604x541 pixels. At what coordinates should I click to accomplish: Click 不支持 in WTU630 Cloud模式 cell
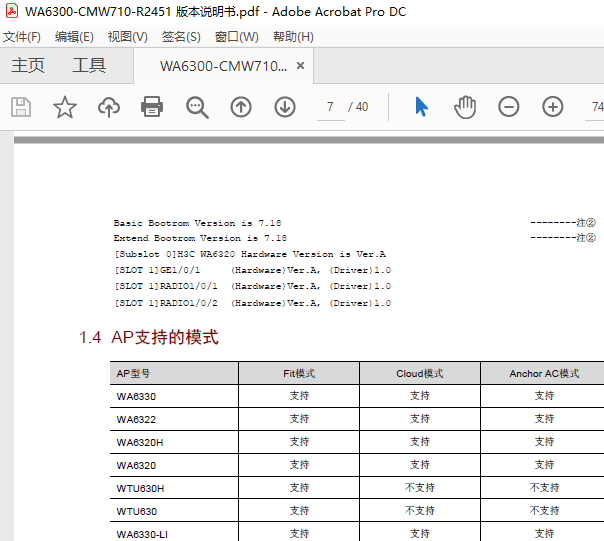(419, 511)
